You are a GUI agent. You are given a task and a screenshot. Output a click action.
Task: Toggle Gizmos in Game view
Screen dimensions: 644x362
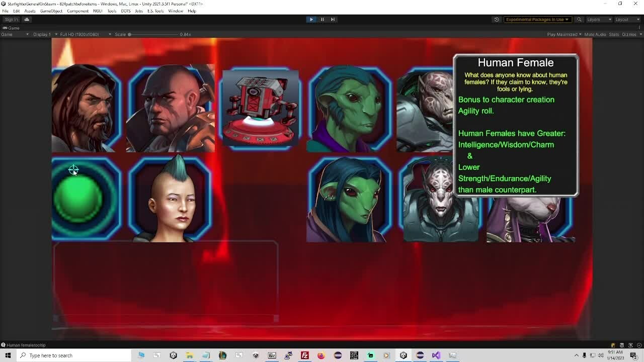[629, 34]
